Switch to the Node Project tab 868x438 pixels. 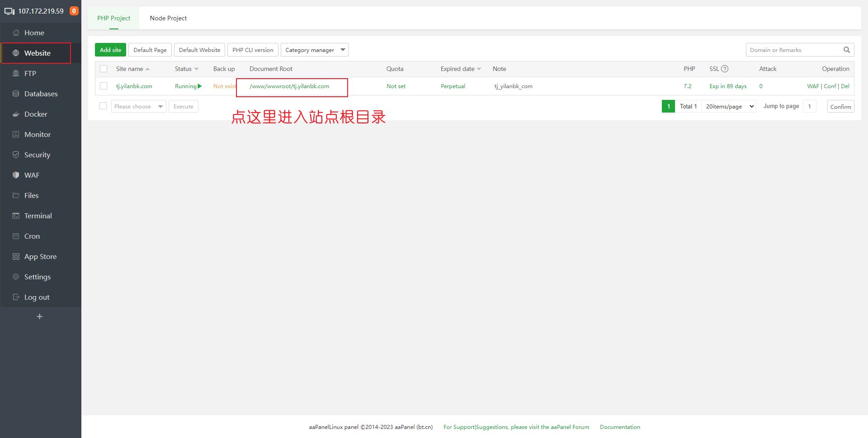pos(168,18)
